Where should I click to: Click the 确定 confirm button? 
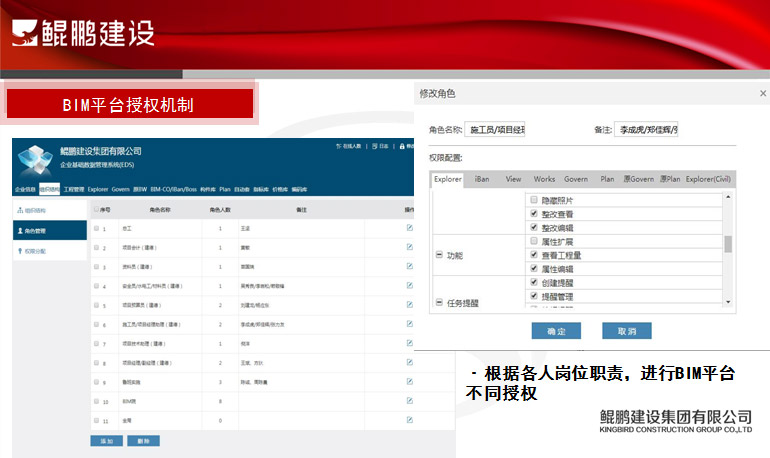[556, 331]
